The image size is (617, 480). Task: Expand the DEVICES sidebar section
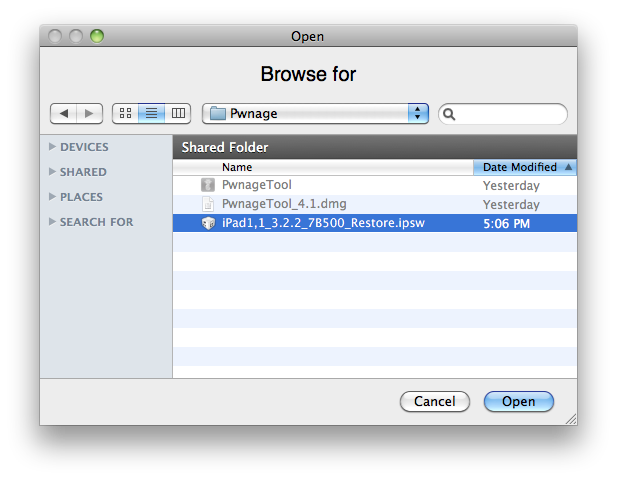tap(53, 147)
